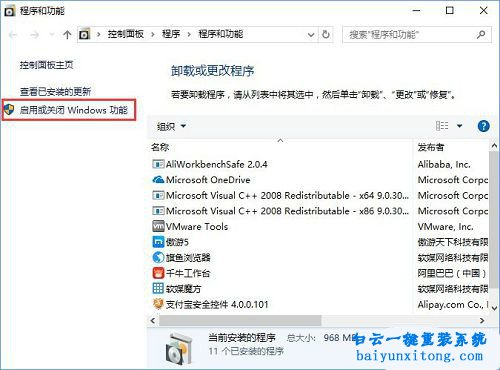
Task: Go up one level with up arrow
Action: [x=67, y=34]
